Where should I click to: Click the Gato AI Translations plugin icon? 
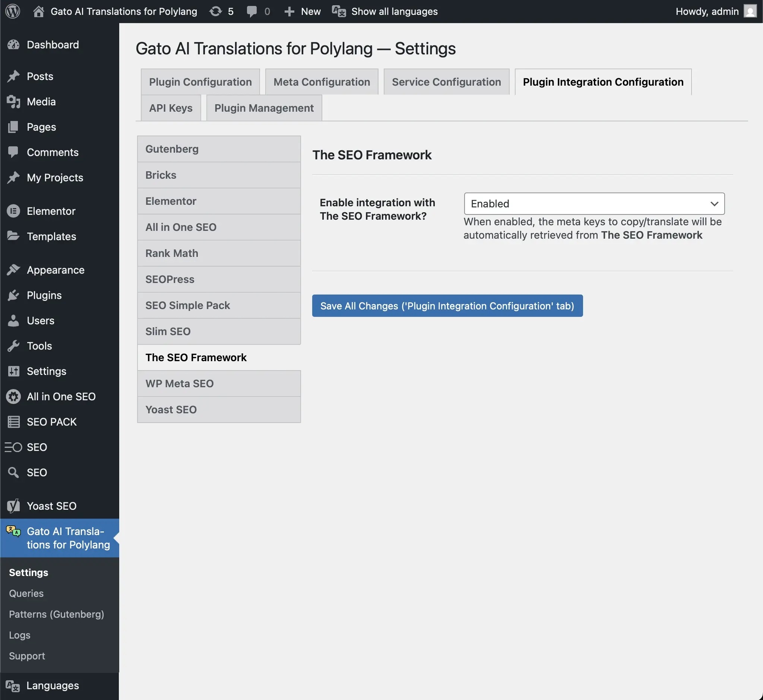pos(13,531)
